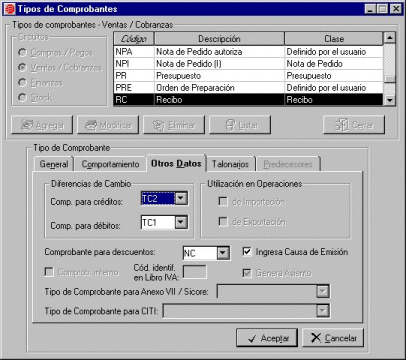Toggle Ingresa Causa de Emisión checkbox
This screenshot has width=406, height=360.
click(247, 251)
